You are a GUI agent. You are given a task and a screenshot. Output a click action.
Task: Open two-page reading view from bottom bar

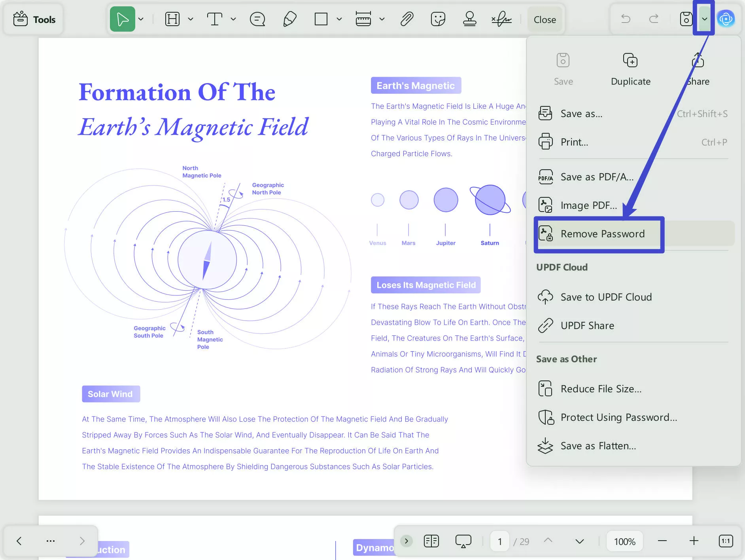[x=431, y=541]
